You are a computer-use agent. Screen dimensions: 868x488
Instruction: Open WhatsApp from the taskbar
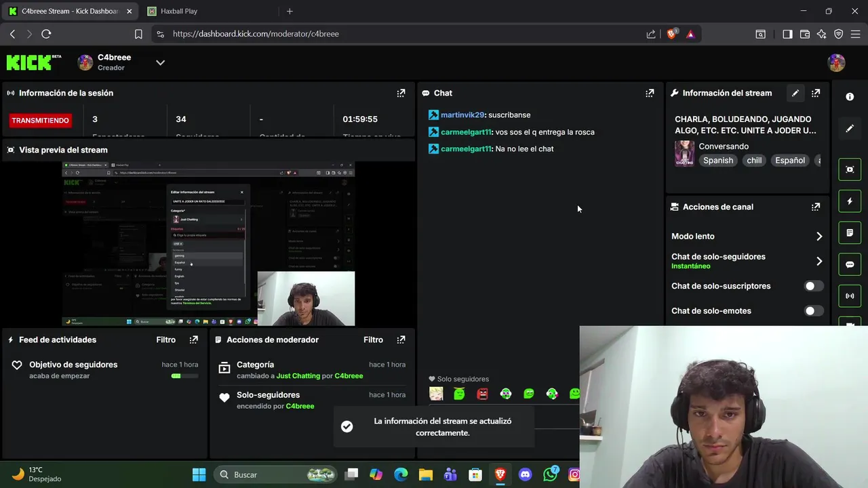[x=550, y=474]
